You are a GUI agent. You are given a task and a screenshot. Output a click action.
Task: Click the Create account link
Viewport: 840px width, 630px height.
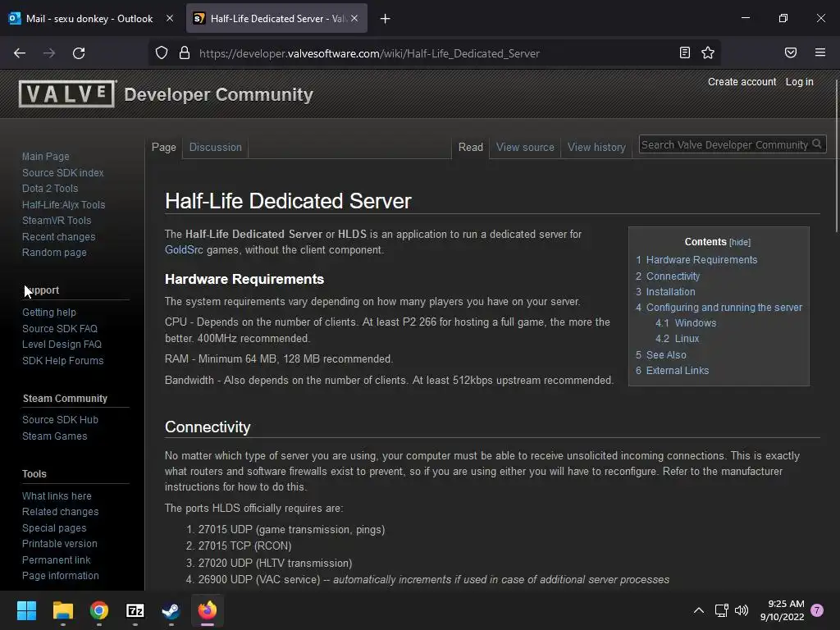742,81
